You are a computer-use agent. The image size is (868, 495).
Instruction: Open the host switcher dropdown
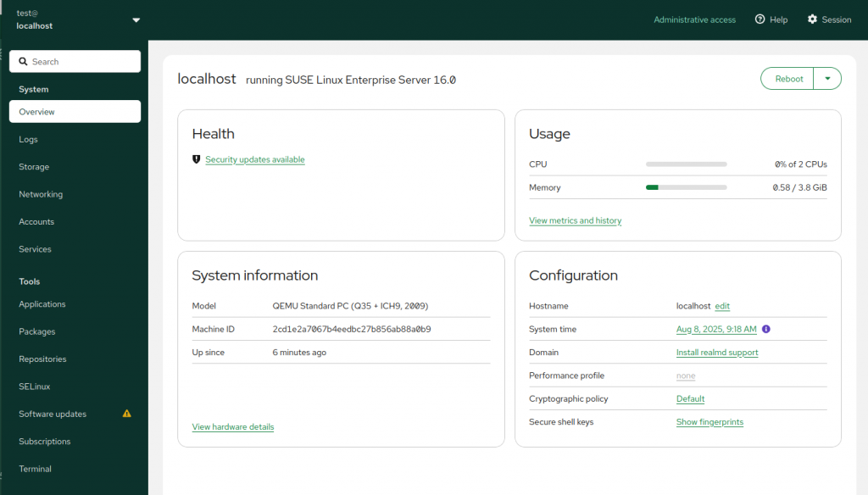pyautogui.click(x=136, y=19)
